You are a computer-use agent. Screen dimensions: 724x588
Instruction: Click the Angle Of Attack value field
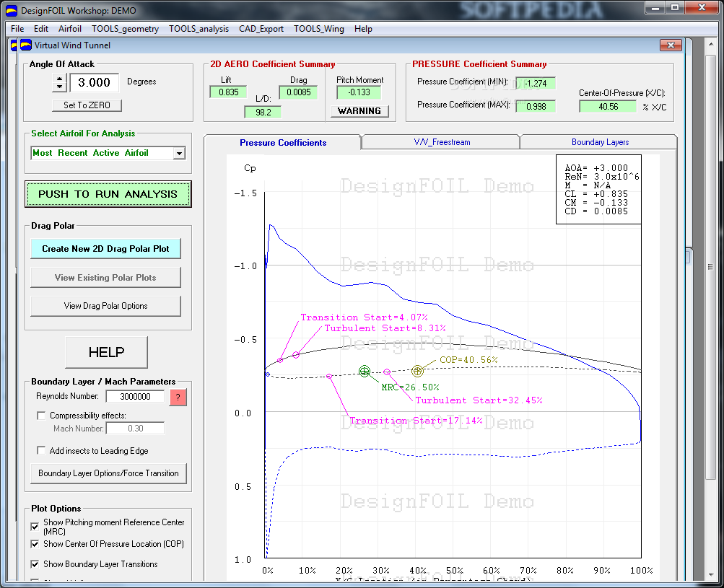coord(94,83)
